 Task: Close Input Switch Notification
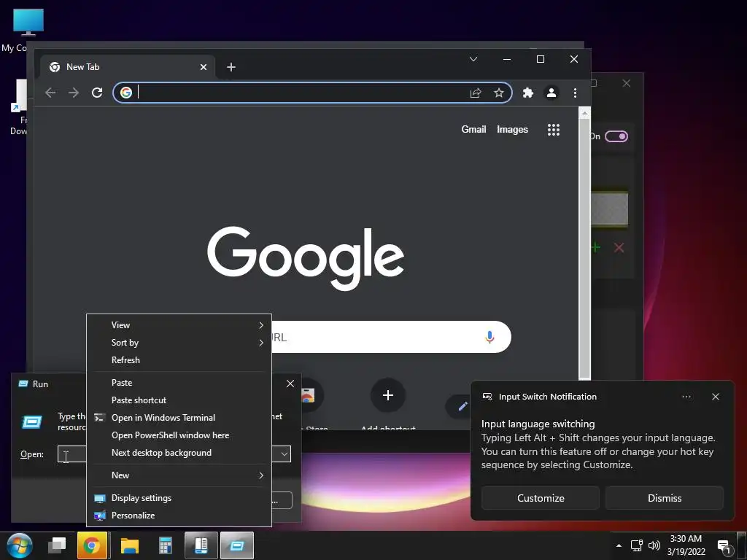715,397
